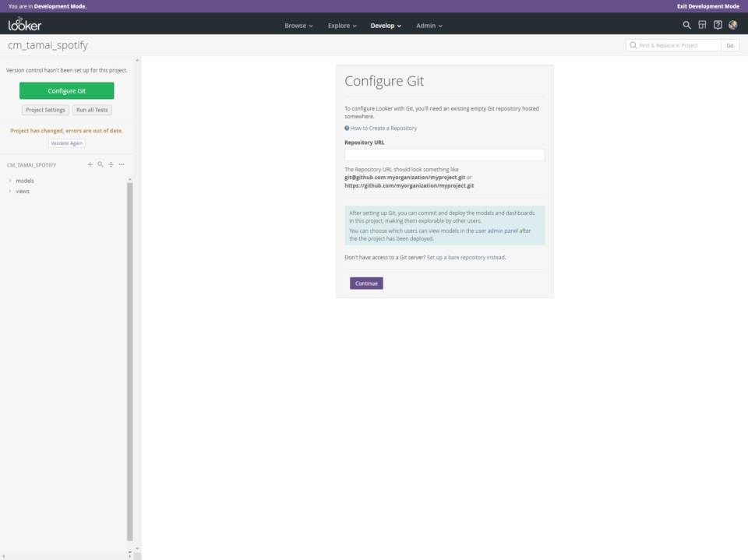
Task: Click Exit Development Mode
Action: pyautogui.click(x=708, y=5)
